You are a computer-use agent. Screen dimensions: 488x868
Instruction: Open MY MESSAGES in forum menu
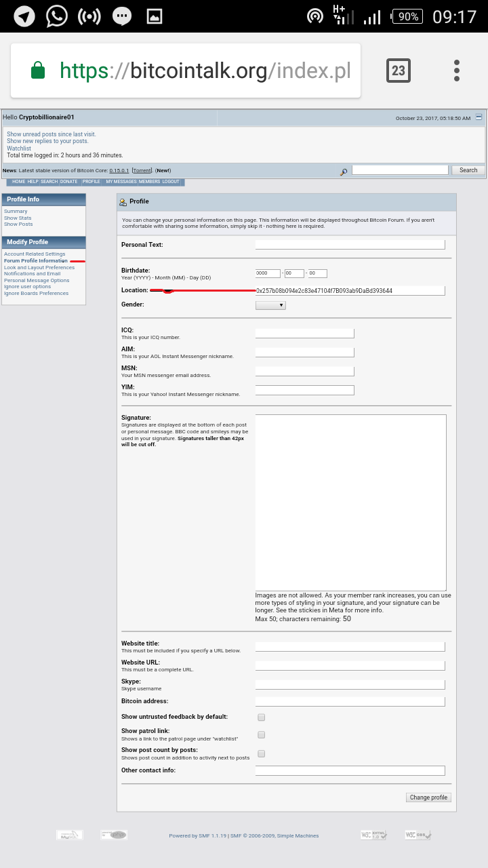click(x=121, y=182)
